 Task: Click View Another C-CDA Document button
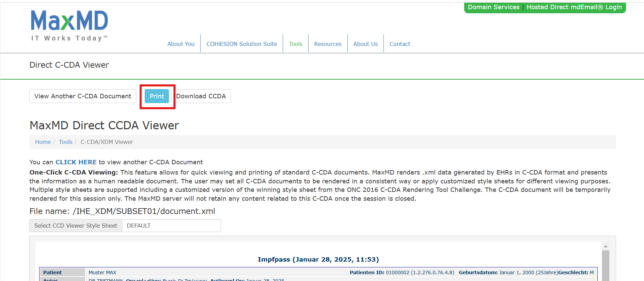[x=83, y=96]
